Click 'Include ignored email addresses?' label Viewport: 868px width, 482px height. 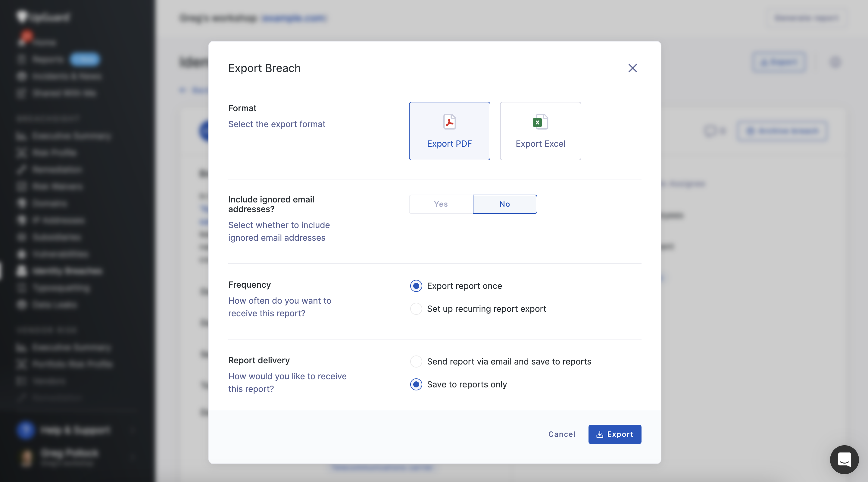pos(271,204)
